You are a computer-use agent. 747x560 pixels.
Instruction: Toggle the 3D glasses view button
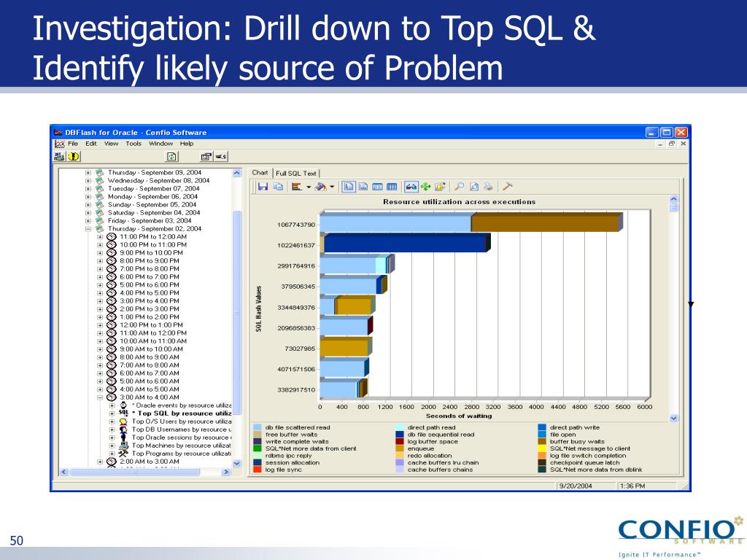[x=411, y=187]
